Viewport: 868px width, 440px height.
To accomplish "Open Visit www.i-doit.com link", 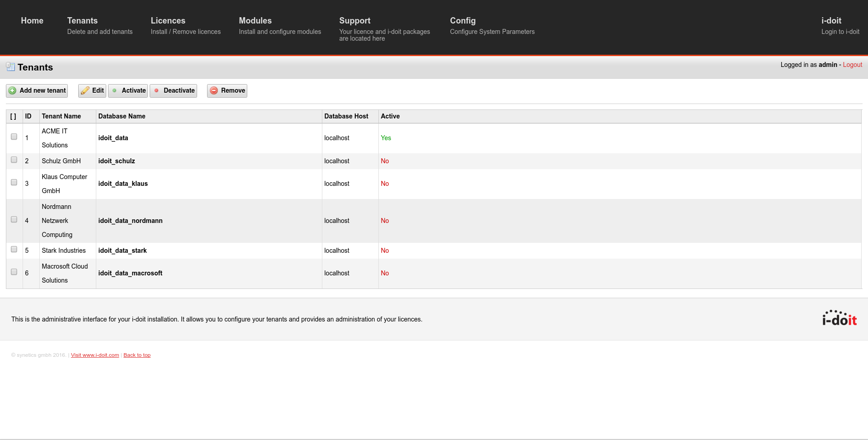I will [95, 355].
